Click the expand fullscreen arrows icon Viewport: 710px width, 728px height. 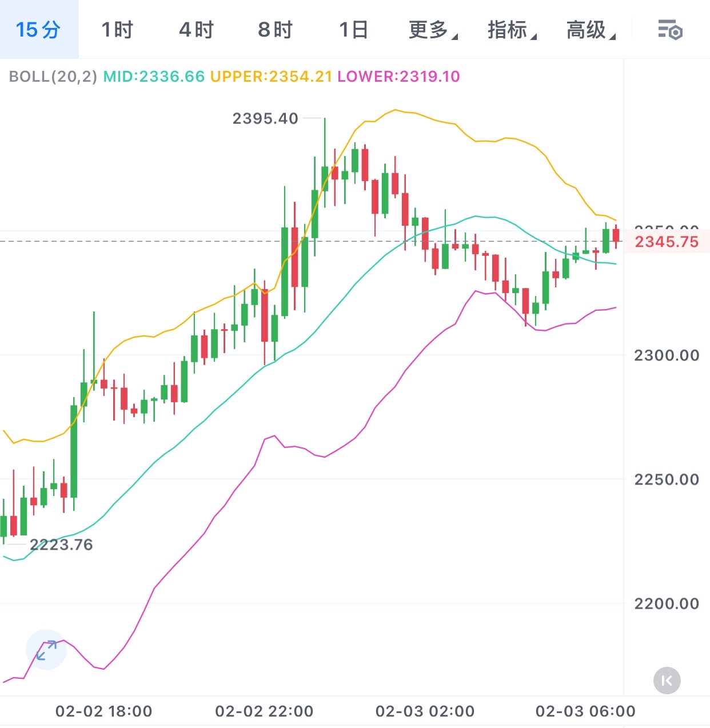(x=46, y=650)
